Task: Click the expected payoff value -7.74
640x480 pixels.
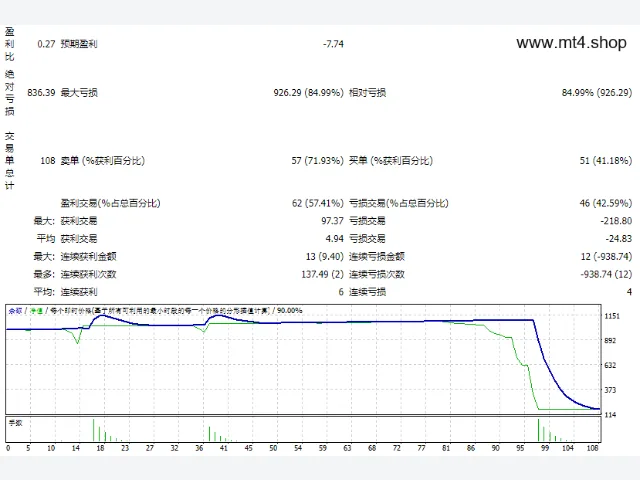Action: (333, 44)
